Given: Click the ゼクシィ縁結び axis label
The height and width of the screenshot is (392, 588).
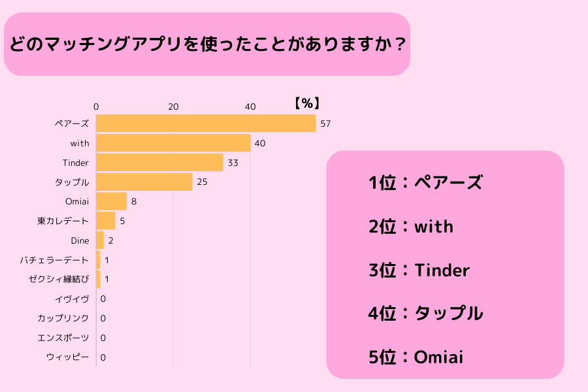Looking at the screenshot, I should 59,280.
